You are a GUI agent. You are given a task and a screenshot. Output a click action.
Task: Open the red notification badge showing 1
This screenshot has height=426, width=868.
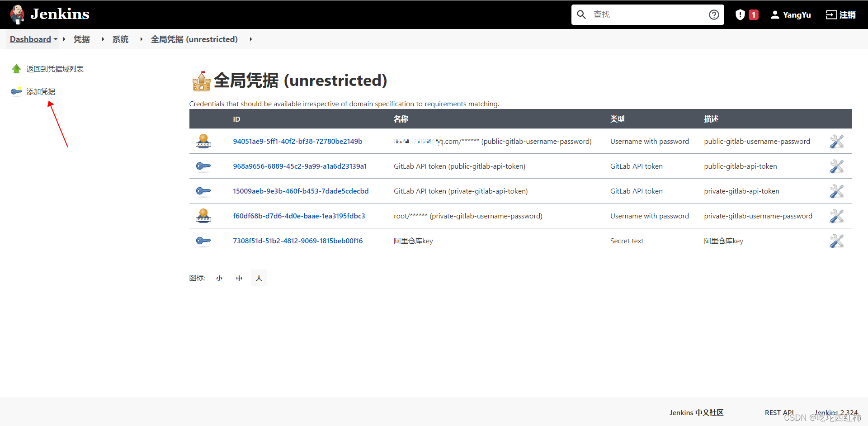(x=754, y=14)
